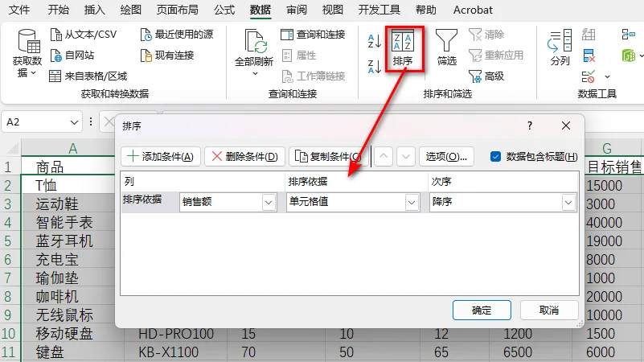The image size is (644, 362).
Task: Click Workbook Links (工作簿链接)
Action: (x=313, y=76)
